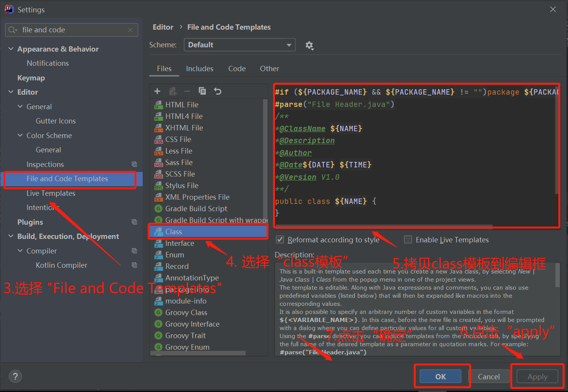Collapse the General node under Editor
This screenshot has width=568, height=392.
(20, 107)
